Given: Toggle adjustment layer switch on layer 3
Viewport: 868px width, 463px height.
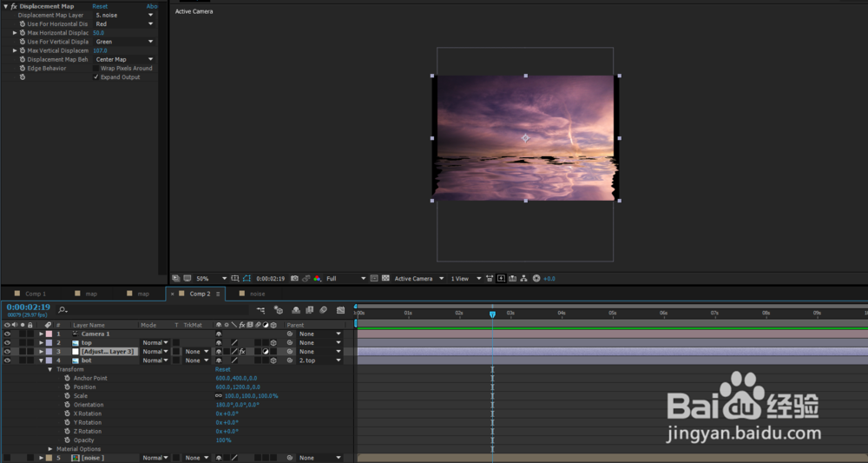Looking at the screenshot, I should coord(266,352).
